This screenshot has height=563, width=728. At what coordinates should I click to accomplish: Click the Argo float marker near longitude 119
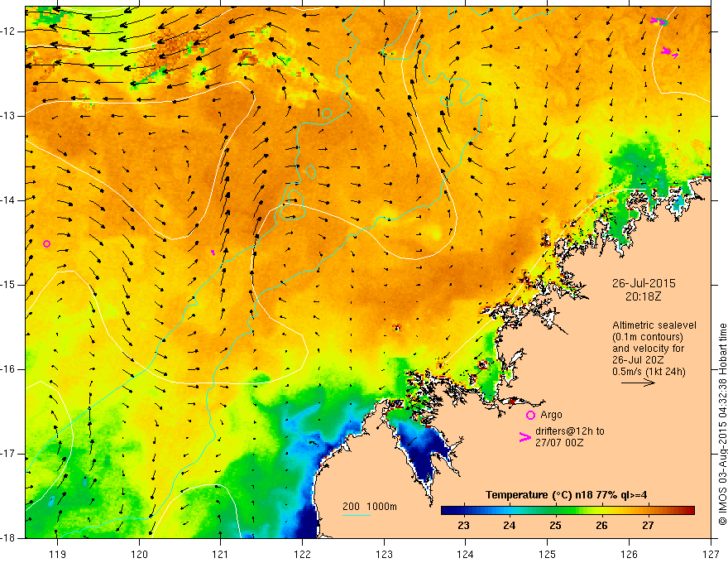[x=46, y=244]
